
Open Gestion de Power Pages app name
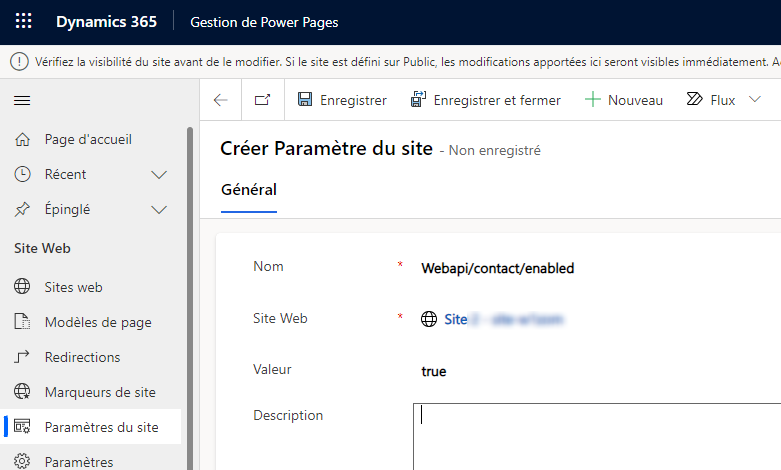tap(264, 22)
